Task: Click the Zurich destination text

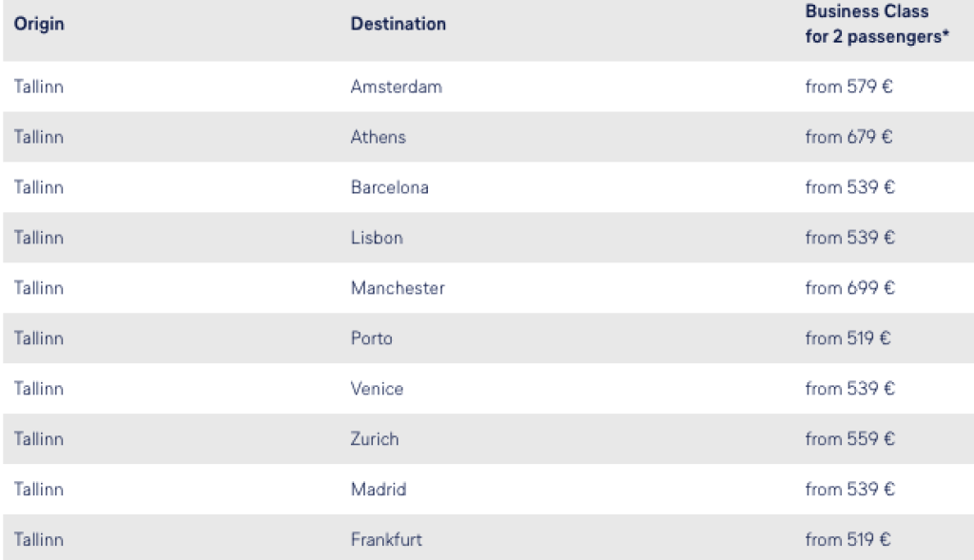Action: click(x=375, y=439)
